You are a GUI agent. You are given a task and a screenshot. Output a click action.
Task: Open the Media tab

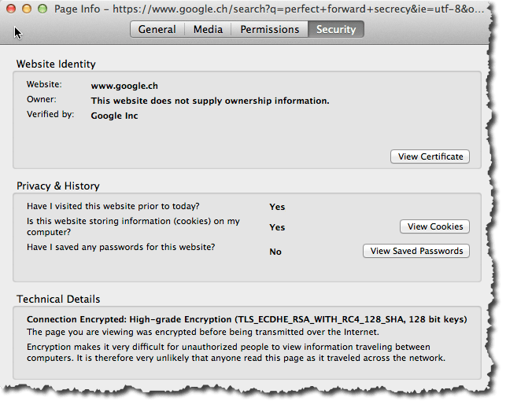208,30
